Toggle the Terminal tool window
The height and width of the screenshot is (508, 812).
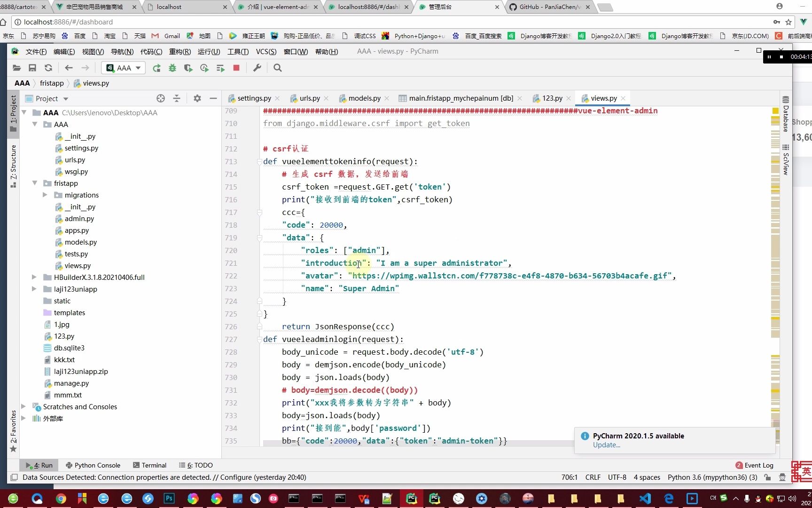150,465
